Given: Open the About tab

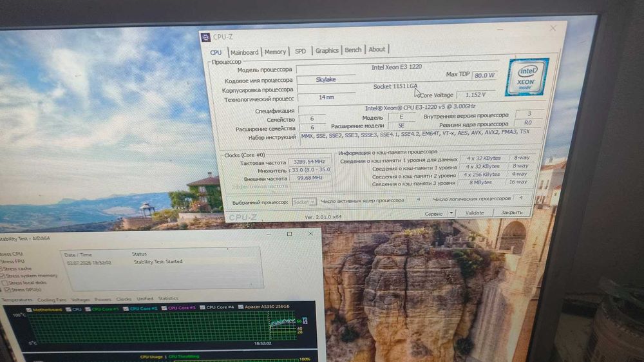Looking at the screenshot, I should click(x=377, y=50).
